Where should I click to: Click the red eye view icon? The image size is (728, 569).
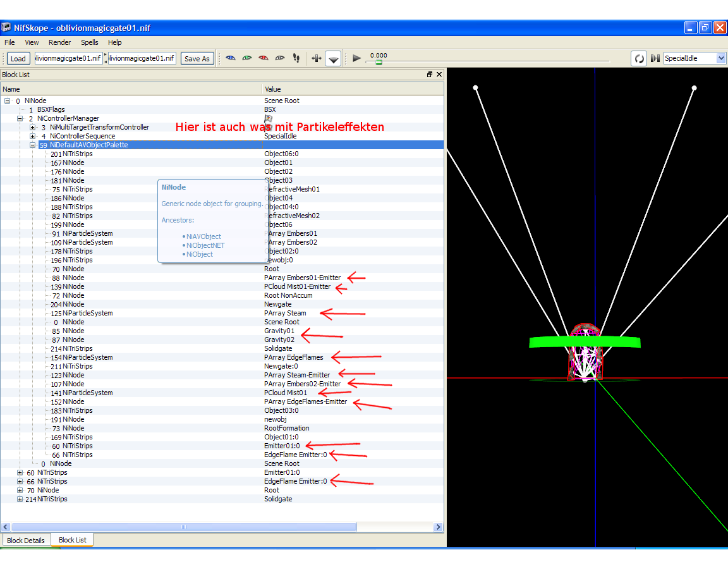(x=264, y=58)
